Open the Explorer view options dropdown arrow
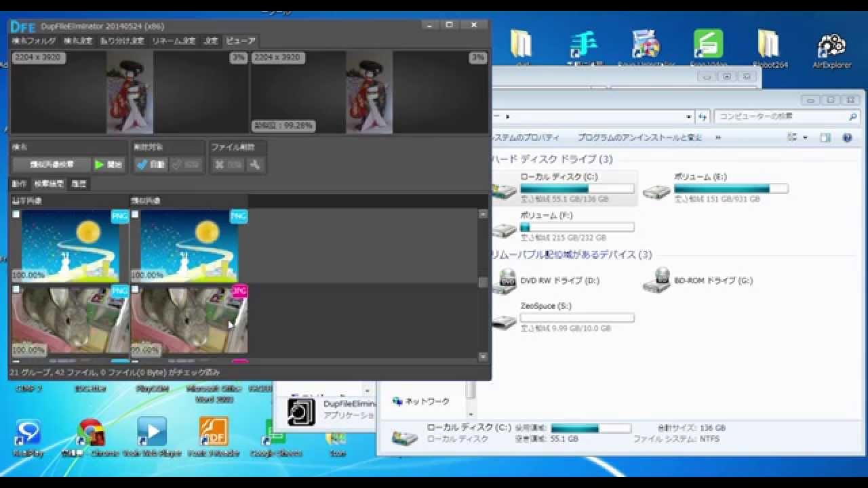Screen dimensions: 868x488 [805, 138]
